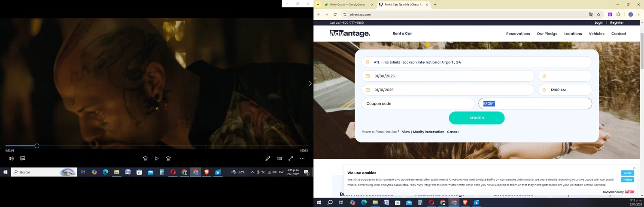Screen dimensions: 644x207
Task: Open subtitles and captions menu in video player
Action: click(x=23, y=158)
